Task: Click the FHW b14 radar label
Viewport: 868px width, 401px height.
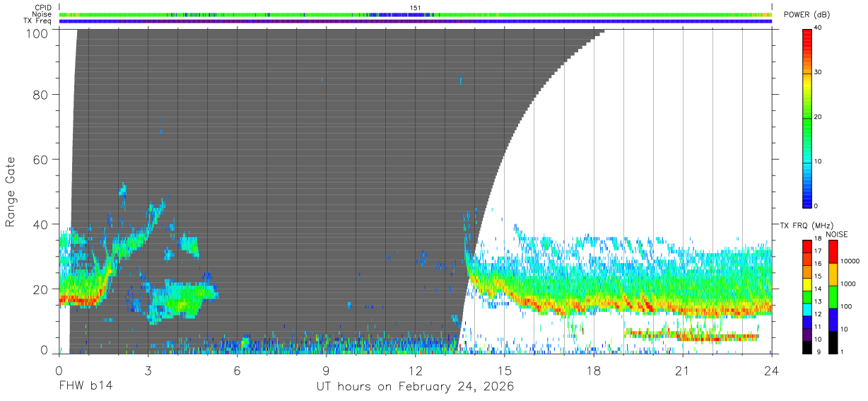Action: pyautogui.click(x=86, y=386)
